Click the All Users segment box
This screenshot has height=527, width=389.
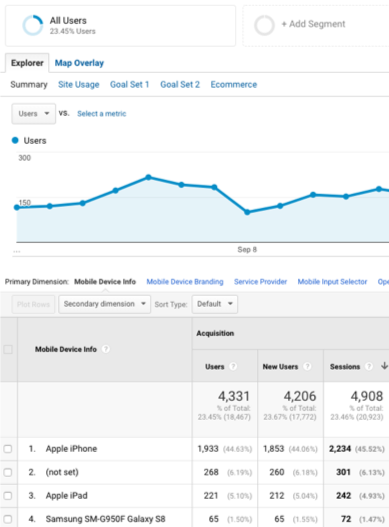tap(120, 26)
